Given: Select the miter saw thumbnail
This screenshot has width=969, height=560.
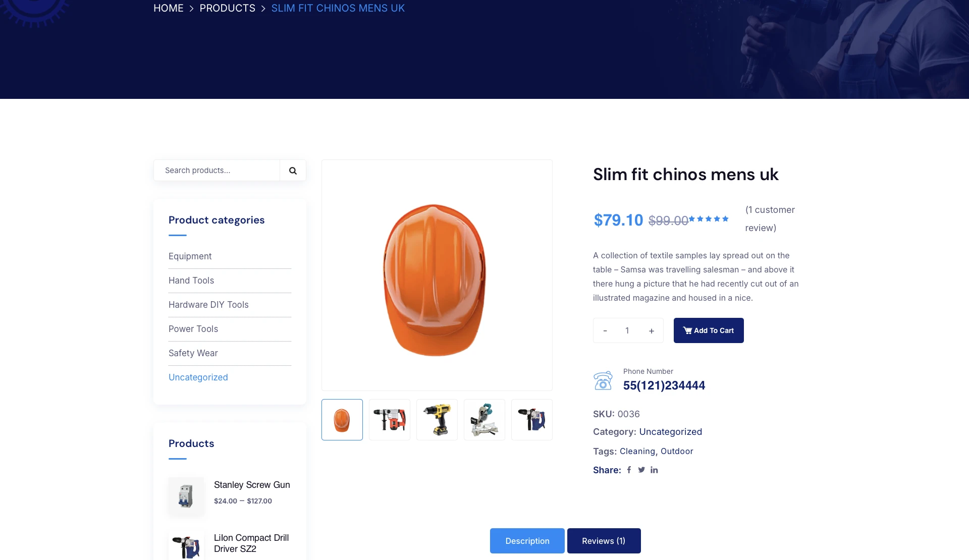Looking at the screenshot, I should (484, 420).
